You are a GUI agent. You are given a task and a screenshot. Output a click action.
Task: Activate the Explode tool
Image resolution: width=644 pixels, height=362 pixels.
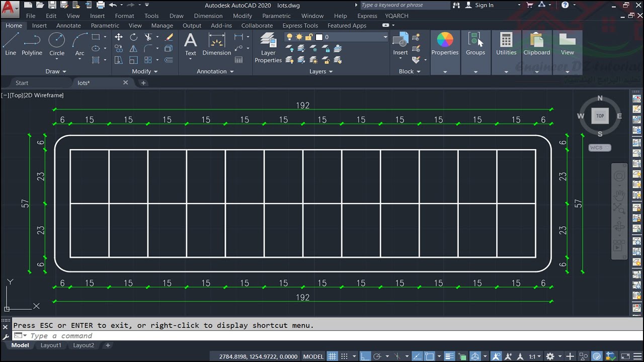pyautogui.click(x=169, y=49)
